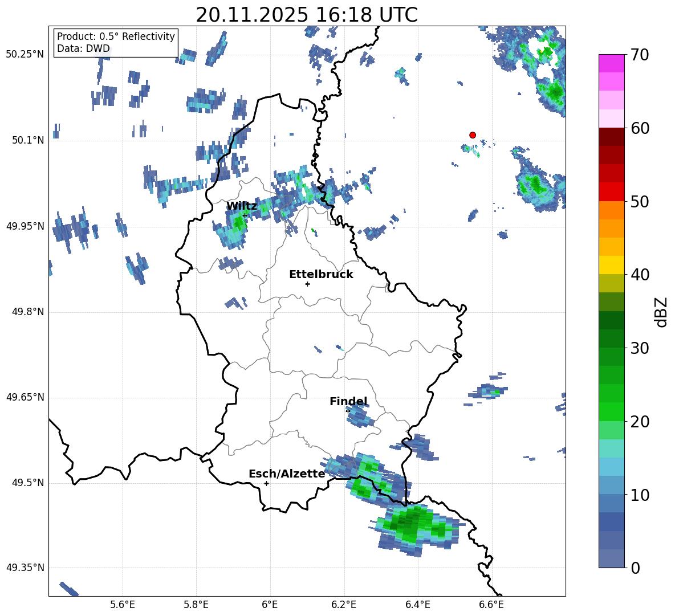Click the 6.4°E longitude label
Viewport: 675px width, 616px height.
pos(417,605)
